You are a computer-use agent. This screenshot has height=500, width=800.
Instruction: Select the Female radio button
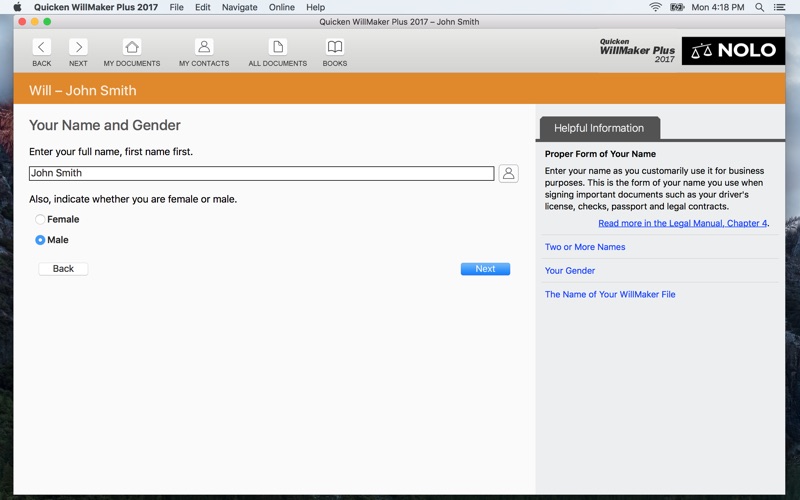40,219
